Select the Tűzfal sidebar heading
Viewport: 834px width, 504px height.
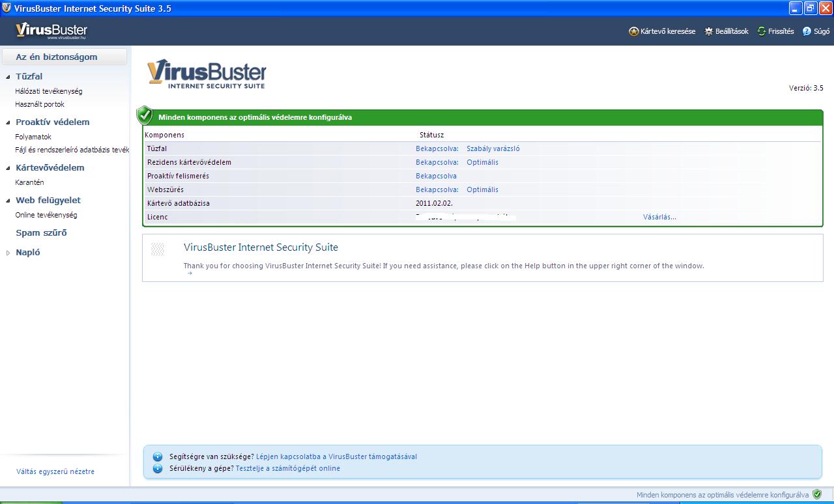[x=29, y=76]
